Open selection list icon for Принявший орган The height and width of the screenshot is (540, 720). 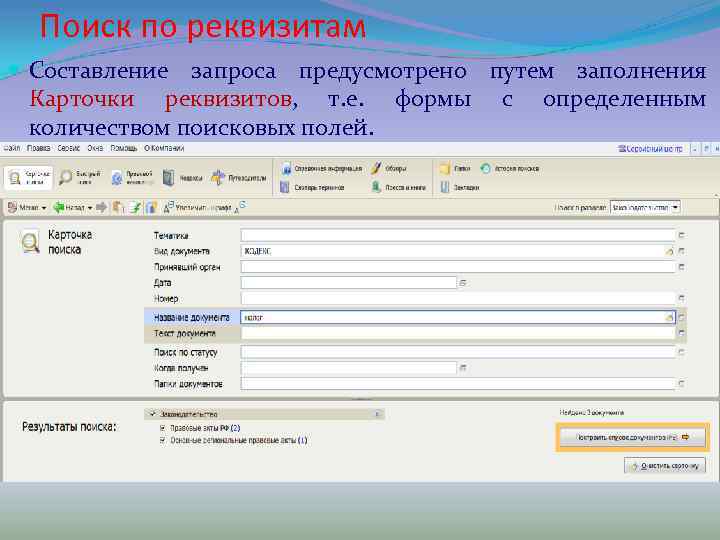(x=681, y=267)
